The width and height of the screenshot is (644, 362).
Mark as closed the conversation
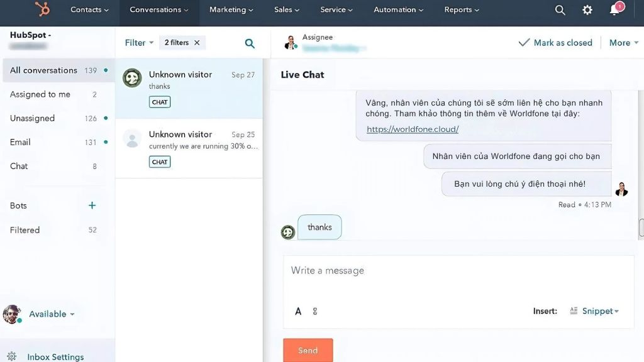(555, 43)
